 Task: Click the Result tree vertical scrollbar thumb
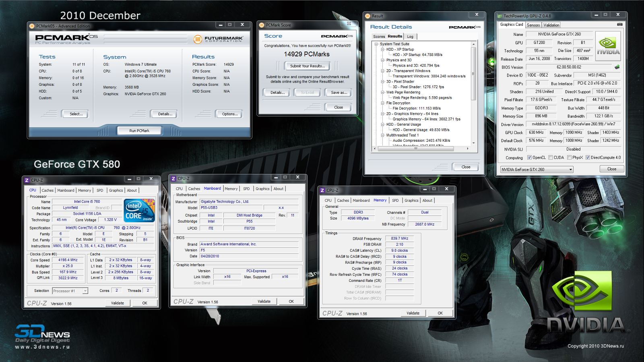[473, 74]
